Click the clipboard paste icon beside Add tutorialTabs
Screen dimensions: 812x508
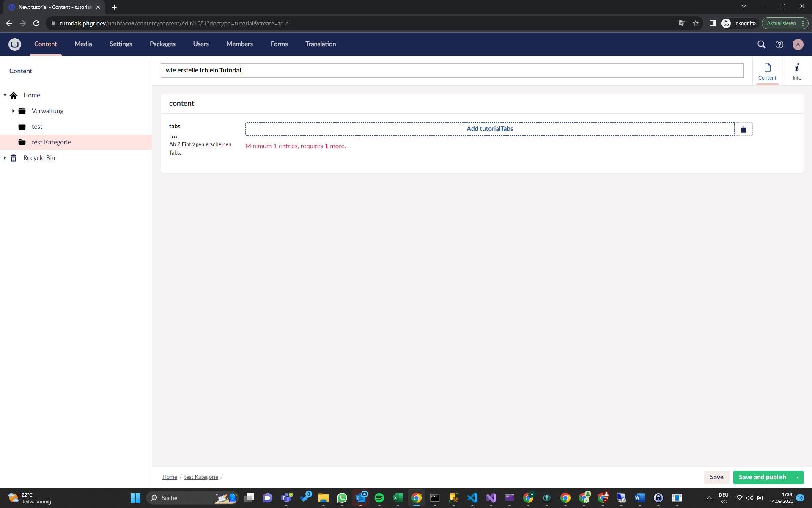tap(743, 129)
